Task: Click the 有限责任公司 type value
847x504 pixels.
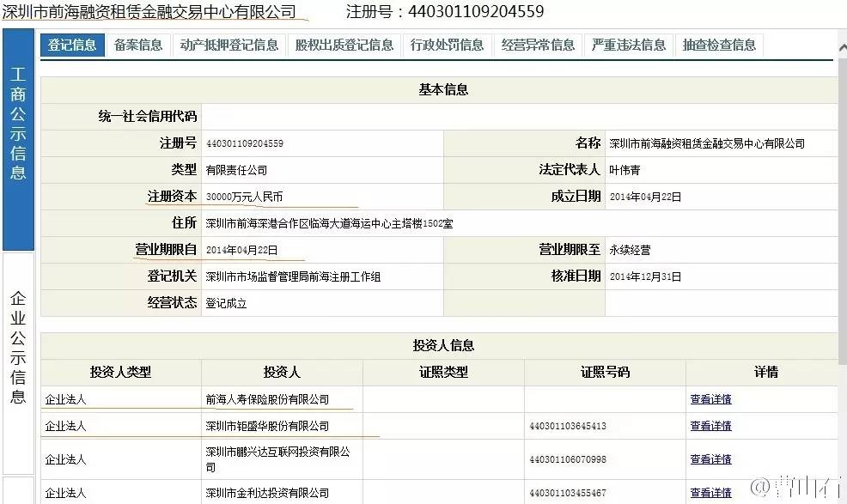Action: click(x=236, y=170)
